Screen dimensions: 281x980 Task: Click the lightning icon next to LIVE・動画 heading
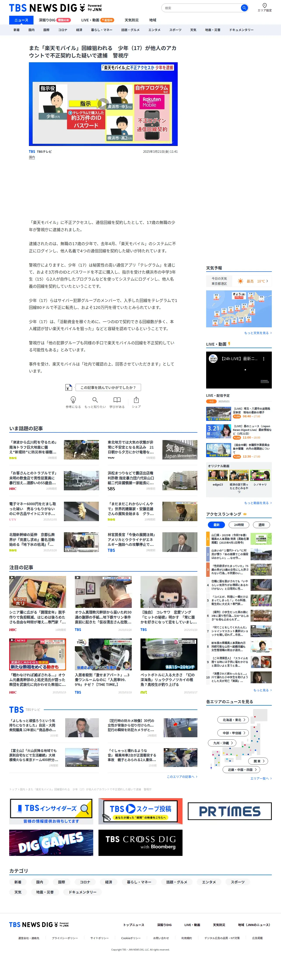[x=229, y=344]
